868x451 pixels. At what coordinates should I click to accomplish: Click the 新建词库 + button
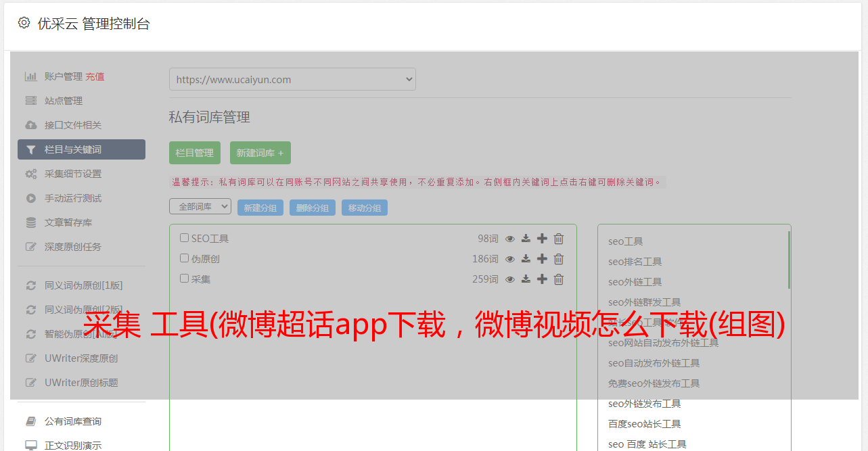(x=260, y=153)
